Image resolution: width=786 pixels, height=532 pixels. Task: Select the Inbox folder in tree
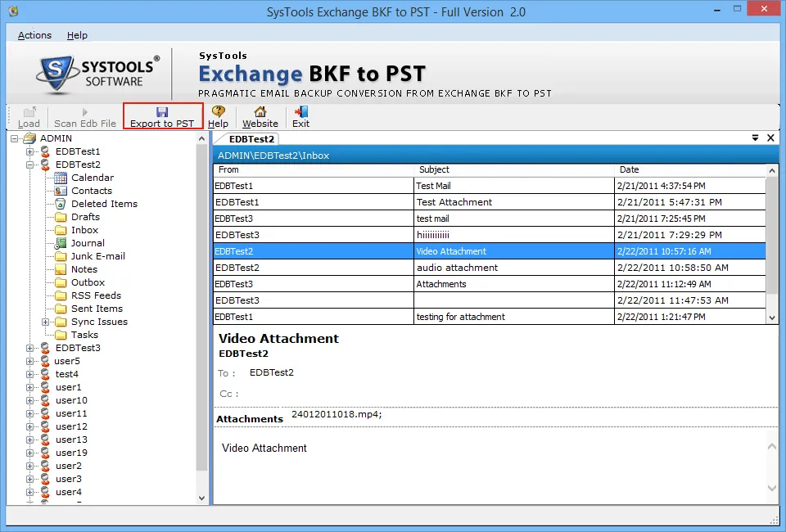(x=84, y=230)
